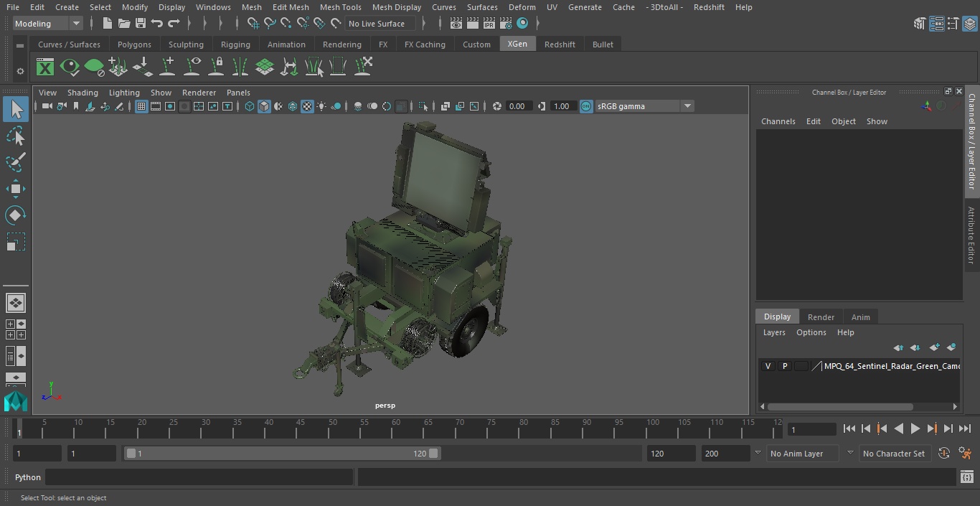Click the open scene folder icon
The width and height of the screenshot is (980, 506).
[x=123, y=24]
